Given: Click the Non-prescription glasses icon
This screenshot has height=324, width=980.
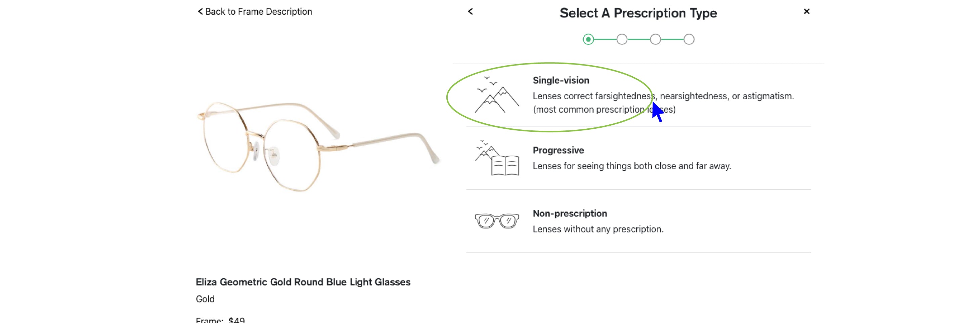Looking at the screenshot, I should click(x=496, y=221).
